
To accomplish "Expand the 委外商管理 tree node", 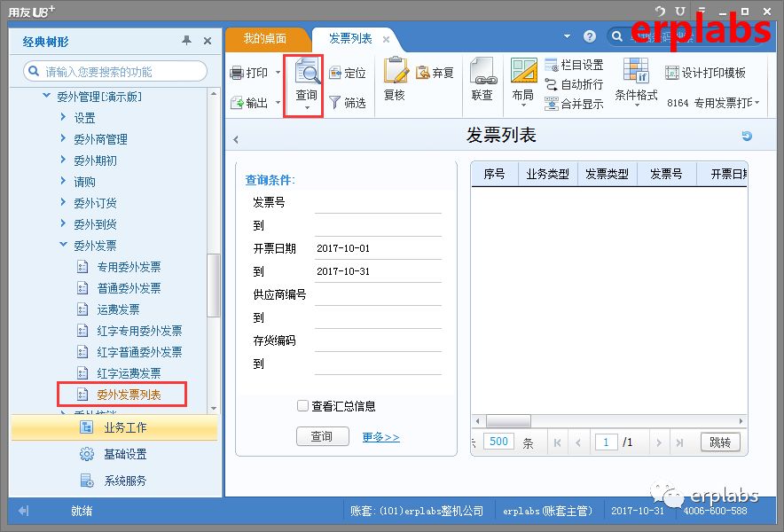I will click(x=63, y=138).
